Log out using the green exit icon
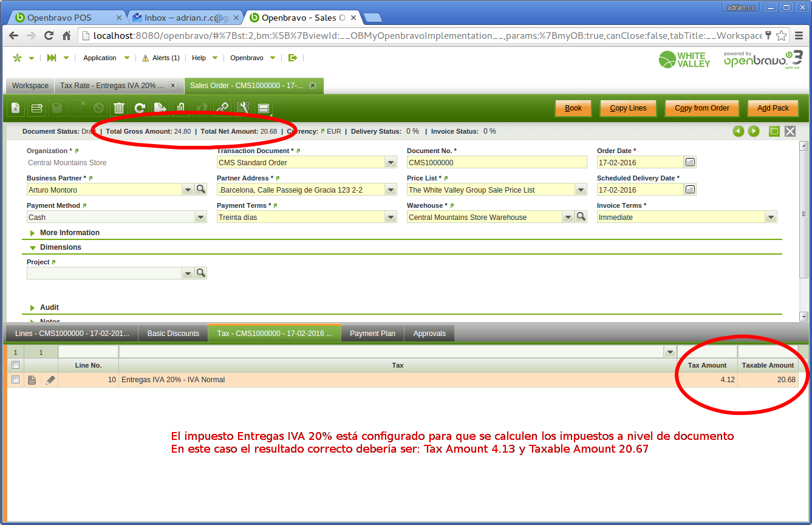This screenshot has height=525, width=812. tap(293, 58)
